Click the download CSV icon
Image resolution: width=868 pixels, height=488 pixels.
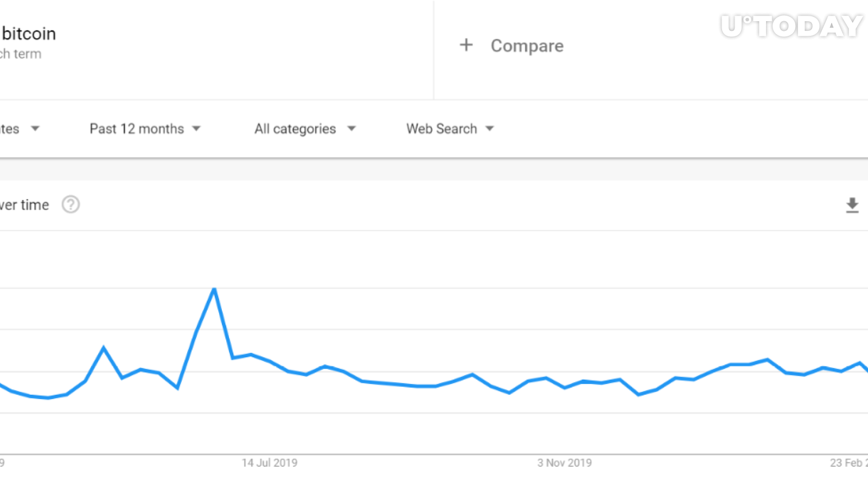(852, 206)
